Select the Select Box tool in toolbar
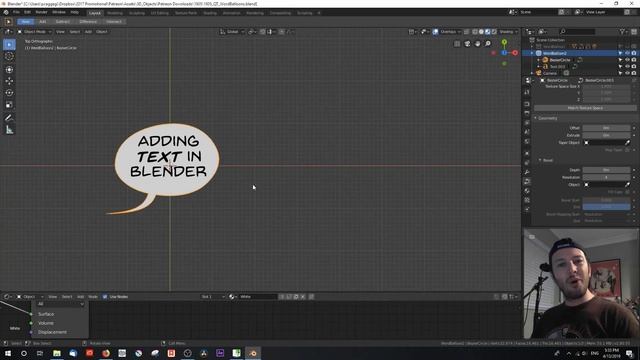The image size is (640, 360). tap(9, 44)
